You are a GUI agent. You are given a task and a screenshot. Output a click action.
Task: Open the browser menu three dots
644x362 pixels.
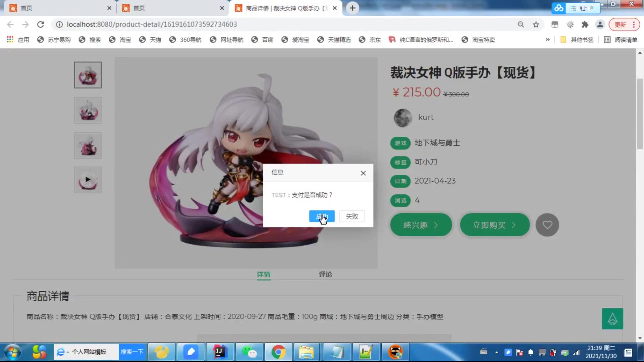(634, 24)
